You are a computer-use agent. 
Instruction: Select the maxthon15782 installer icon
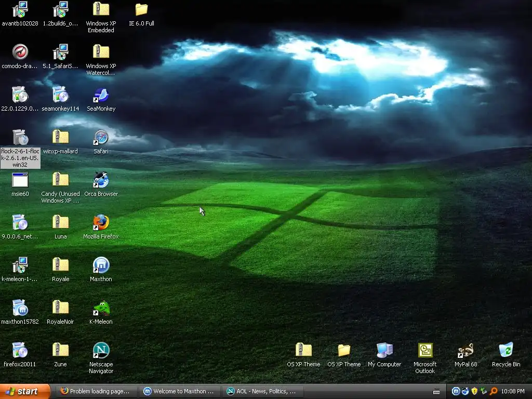pos(20,308)
